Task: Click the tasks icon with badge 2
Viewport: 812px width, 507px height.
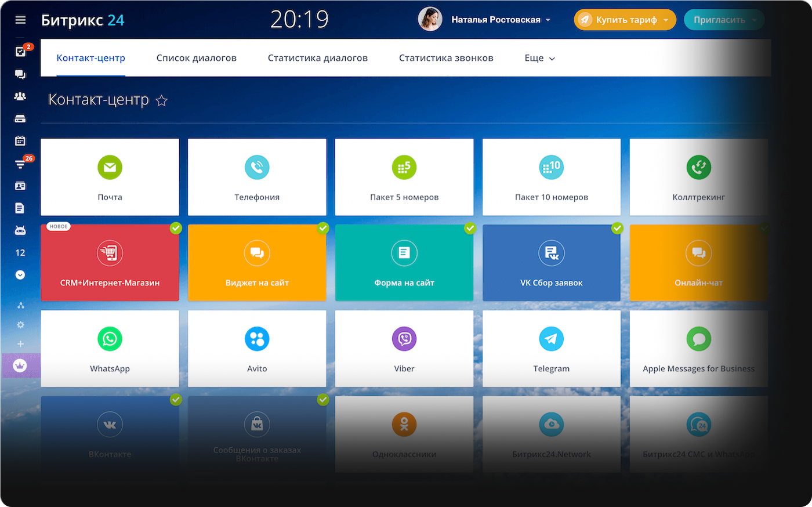Action: pyautogui.click(x=20, y=52)
